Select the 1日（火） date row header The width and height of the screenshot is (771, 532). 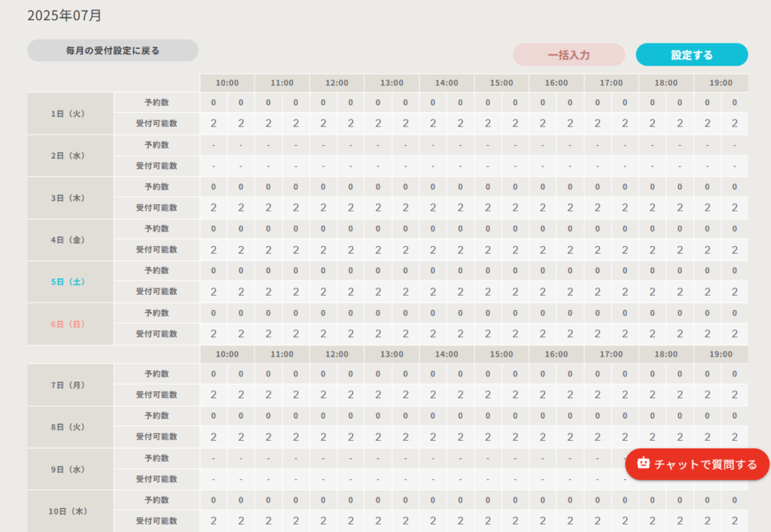(x=70, y=114)
